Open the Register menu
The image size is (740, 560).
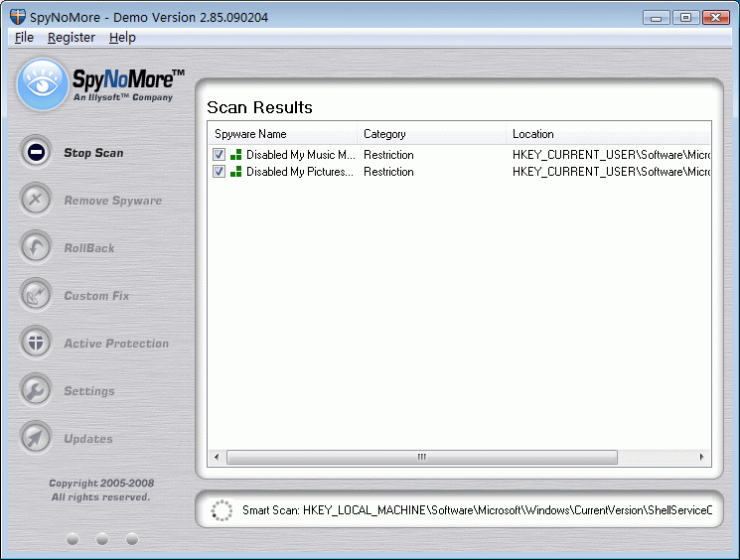(72, 38)
